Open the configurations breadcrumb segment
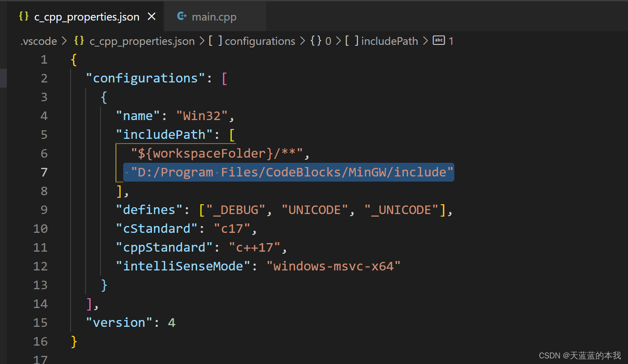This screenshot has width=628, height=364. pyautogui.click(x=260, y=41)
